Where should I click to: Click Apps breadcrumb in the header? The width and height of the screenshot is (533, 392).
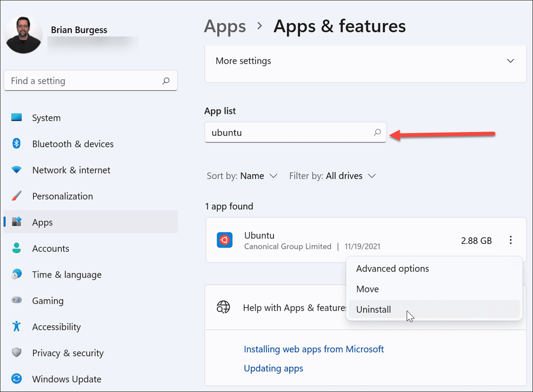tap(225, 26)
